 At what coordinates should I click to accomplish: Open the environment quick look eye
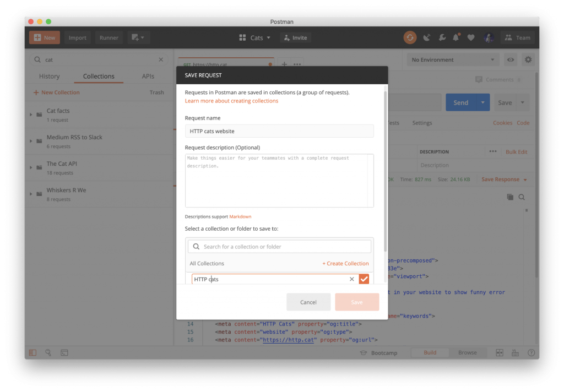pyautogui.click(x=511, y=59)
